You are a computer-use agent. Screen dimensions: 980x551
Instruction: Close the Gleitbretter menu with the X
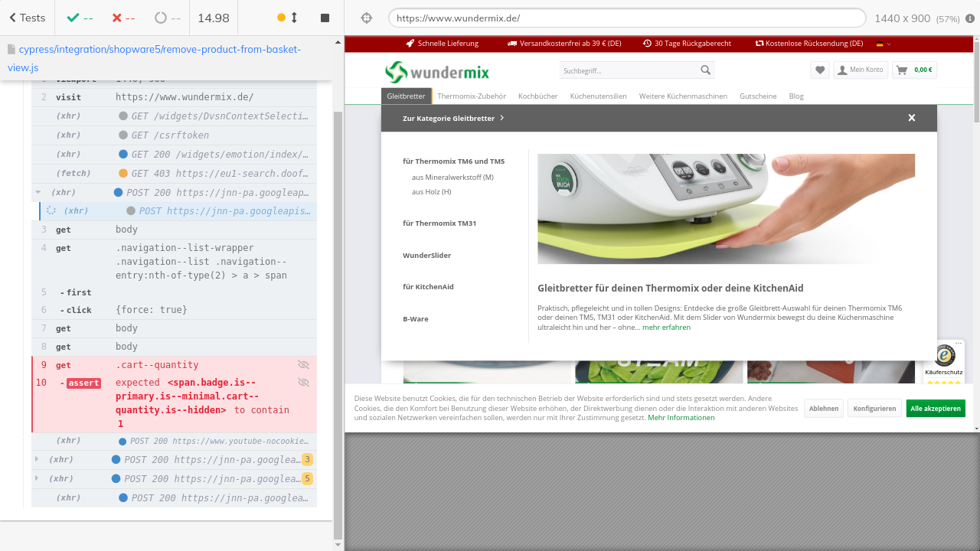pos(911,118)
